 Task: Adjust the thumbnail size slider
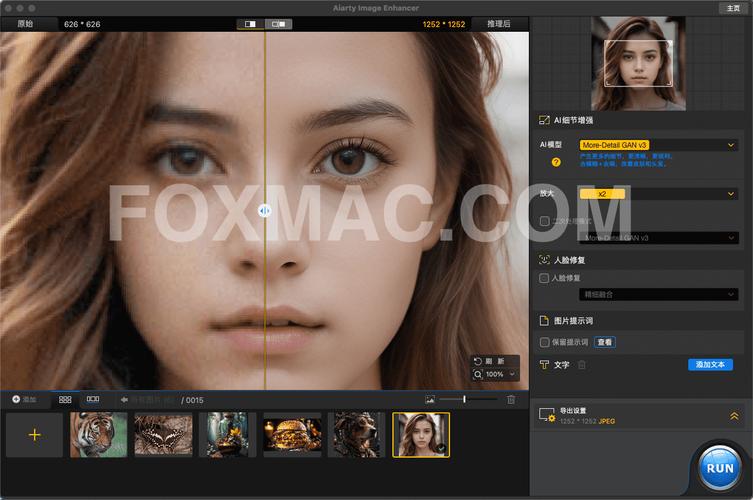click(x=468, y=399)
